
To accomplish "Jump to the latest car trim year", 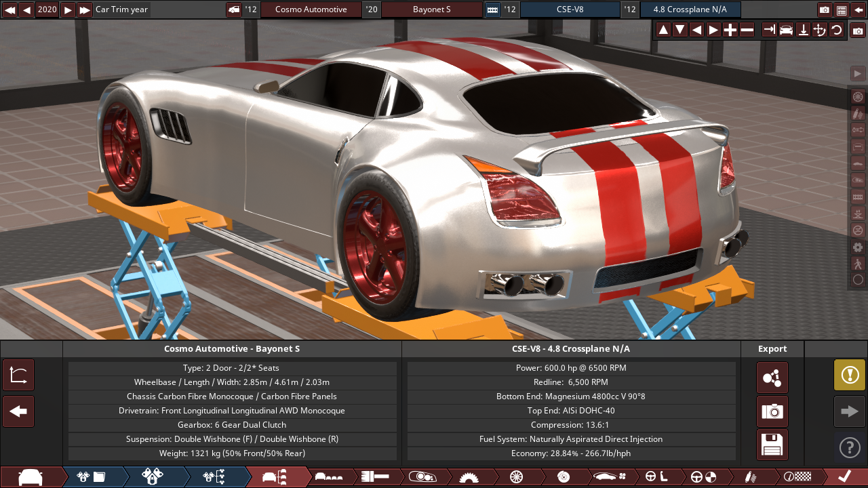I will click(x=85, y=9).
